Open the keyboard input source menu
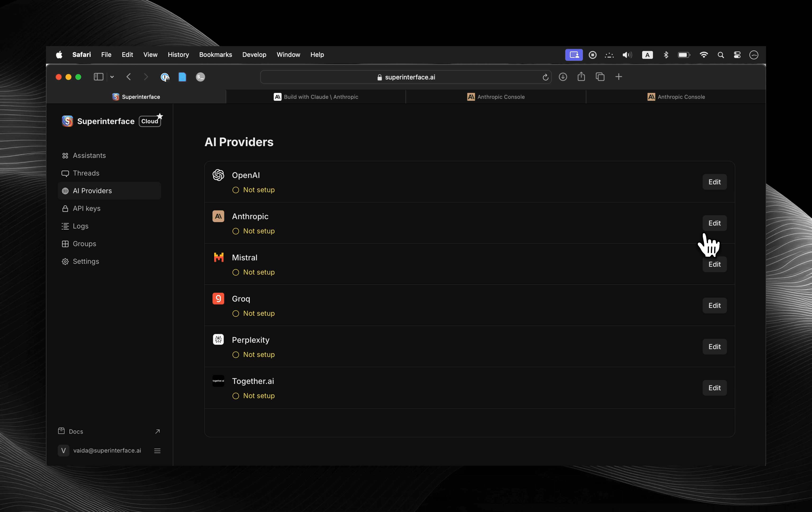The height and width of the screenshot is (512, 812). [647, 55]
